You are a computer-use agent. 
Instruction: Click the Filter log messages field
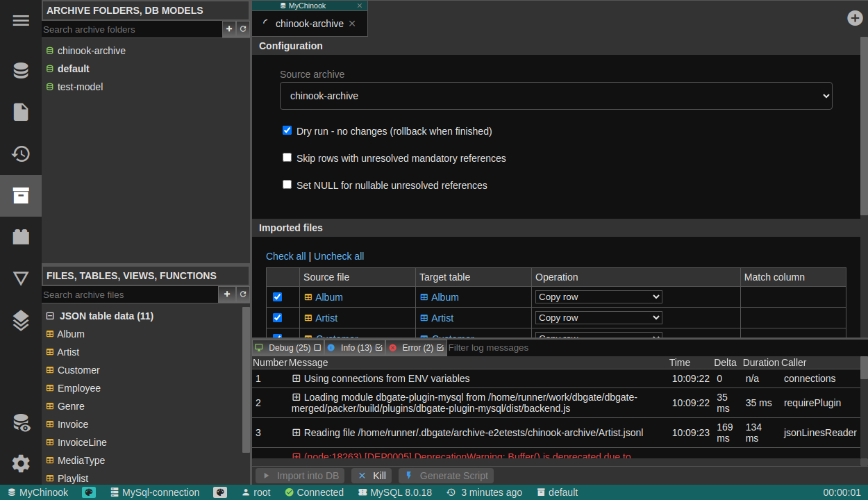coord(653,347)
